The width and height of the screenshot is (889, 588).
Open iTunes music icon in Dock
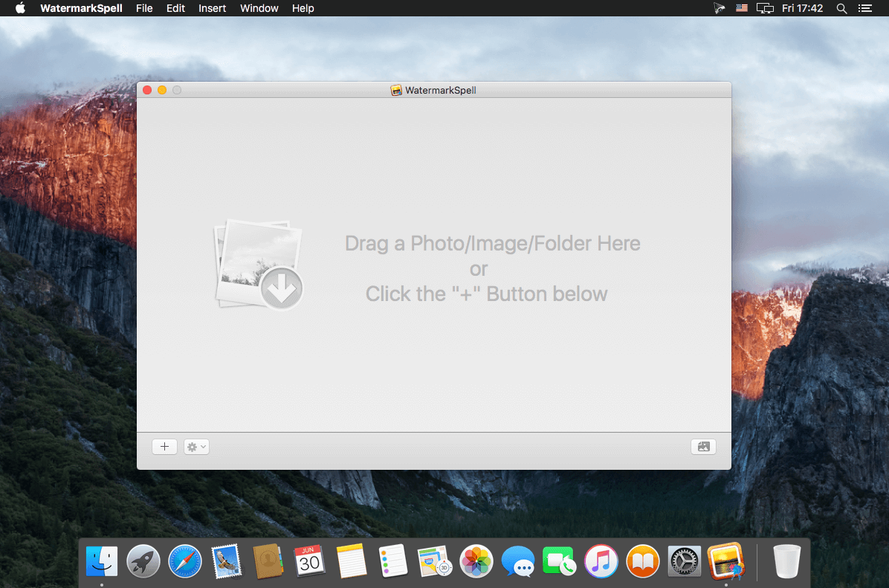point(601,561)
